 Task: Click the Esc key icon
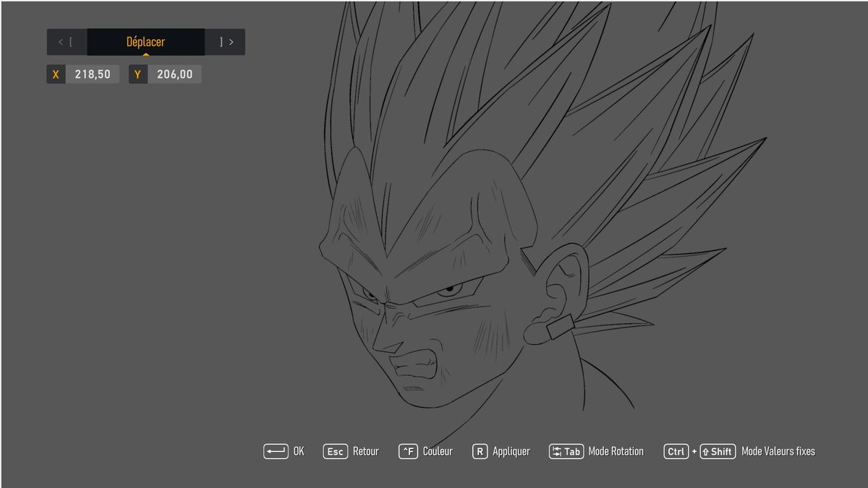pos(335,451)
